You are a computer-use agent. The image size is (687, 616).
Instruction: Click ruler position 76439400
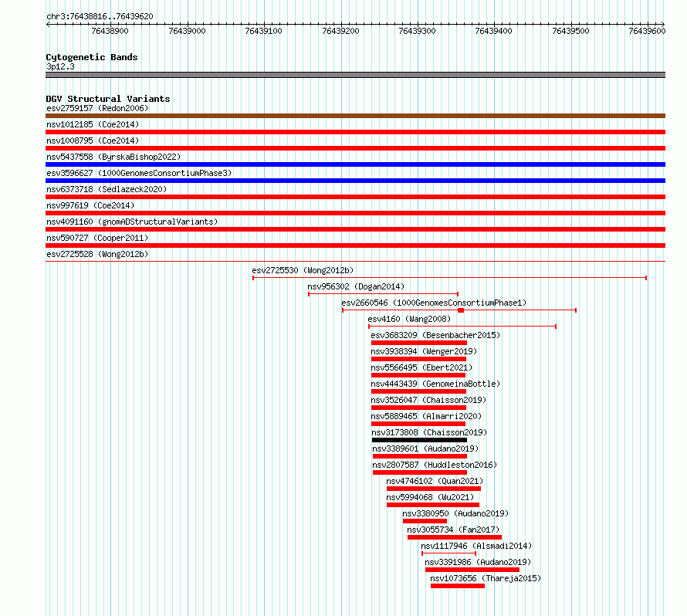click(x=494, y=31)
